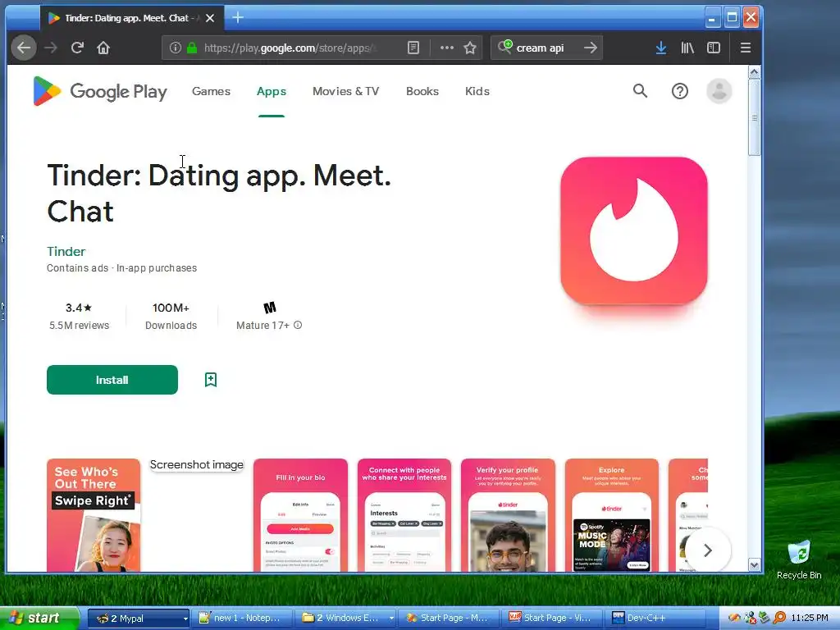Click the vertical scrollbar thumb
Screen dimensions: 840x630
755,117
